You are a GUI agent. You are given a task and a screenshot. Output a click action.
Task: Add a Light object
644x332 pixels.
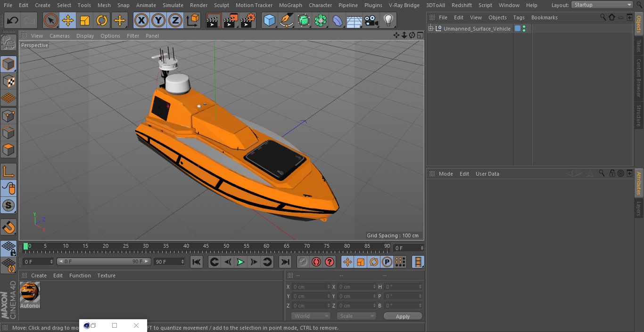pos(388,20)
